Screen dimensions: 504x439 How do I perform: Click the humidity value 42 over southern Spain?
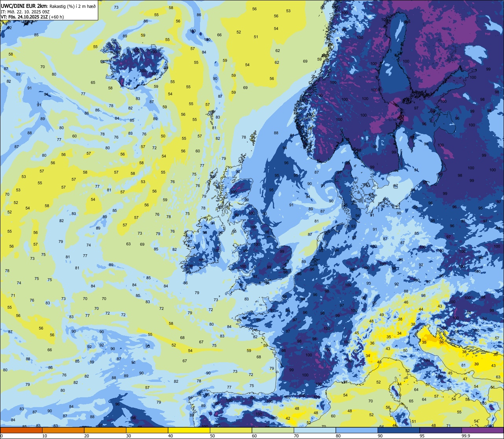[x=288, y=418]
